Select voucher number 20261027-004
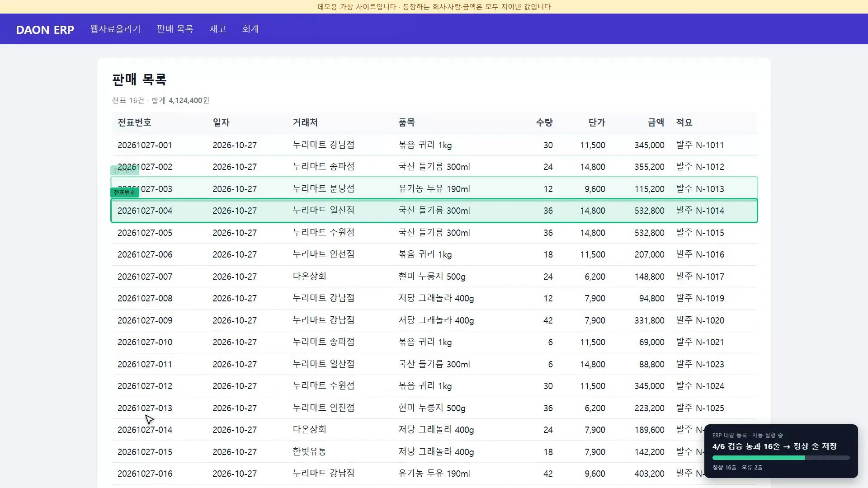 145,211
